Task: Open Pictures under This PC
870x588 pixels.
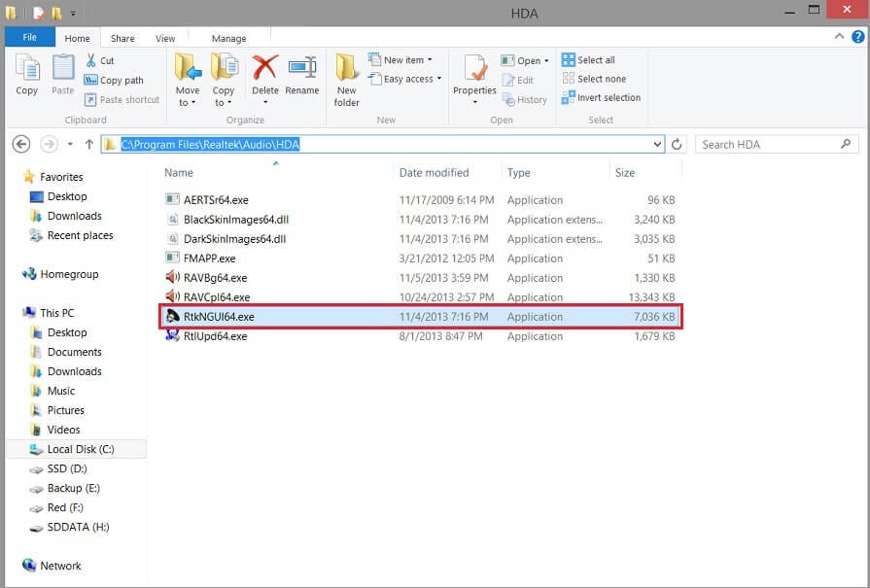Action: (56, 410)
